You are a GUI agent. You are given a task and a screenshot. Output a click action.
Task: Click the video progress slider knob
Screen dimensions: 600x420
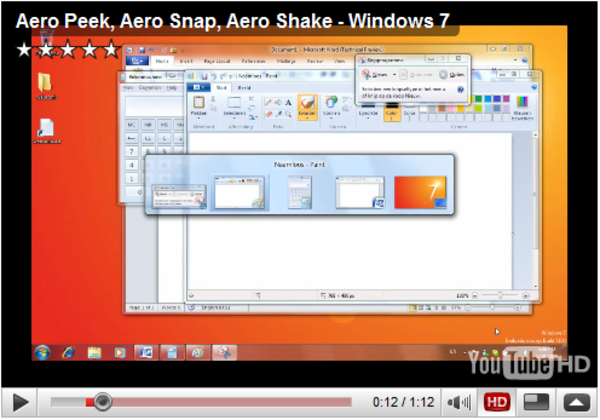pyautogui.click(x=102, y=402)
